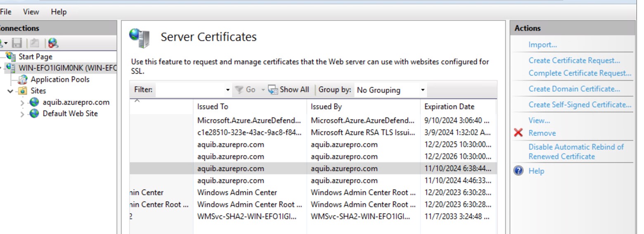Select the c1e28510-323e-43ac certificate row
The image size is (644, 234).
(313, 133)
